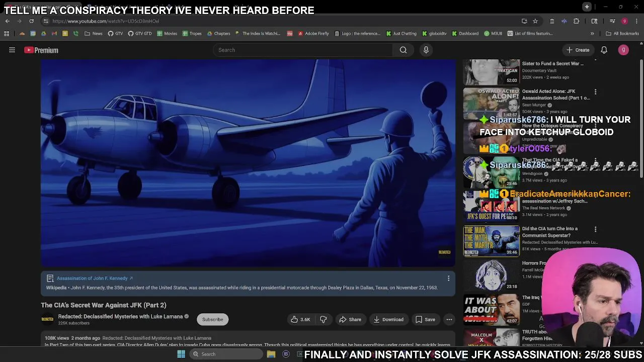
Task: Open Wikipedia info panel options menu
Action: (x=448, y=278)
